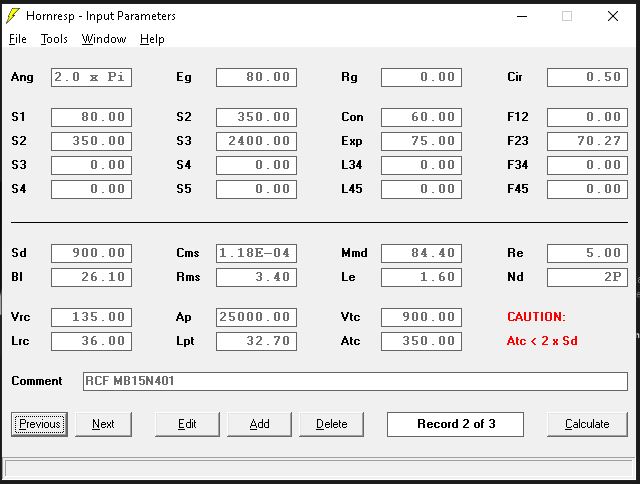Click the Atc field with 350.00
Image resolution: width=640 pixels, height=484 pixels.
[421, 342]
